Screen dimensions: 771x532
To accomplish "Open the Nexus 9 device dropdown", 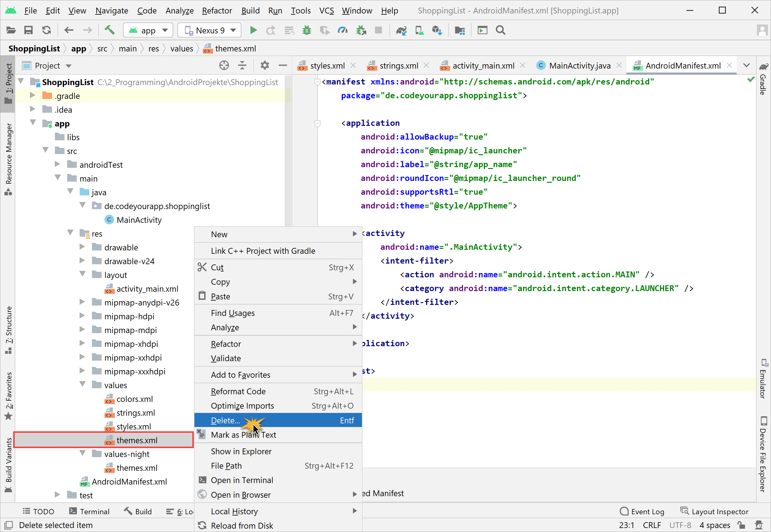I will click(209, 30).
